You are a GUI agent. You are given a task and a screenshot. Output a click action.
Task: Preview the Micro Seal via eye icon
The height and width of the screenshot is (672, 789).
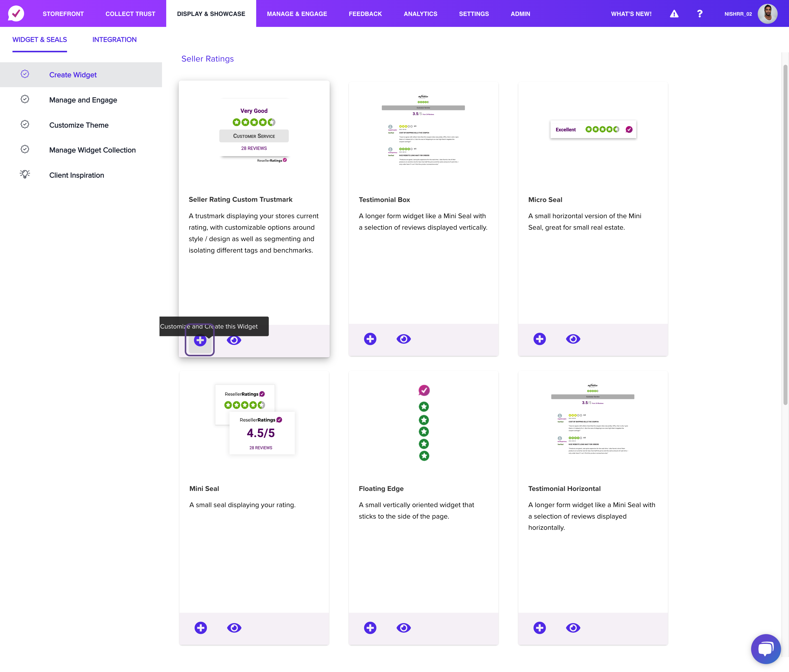coord(573,339)
